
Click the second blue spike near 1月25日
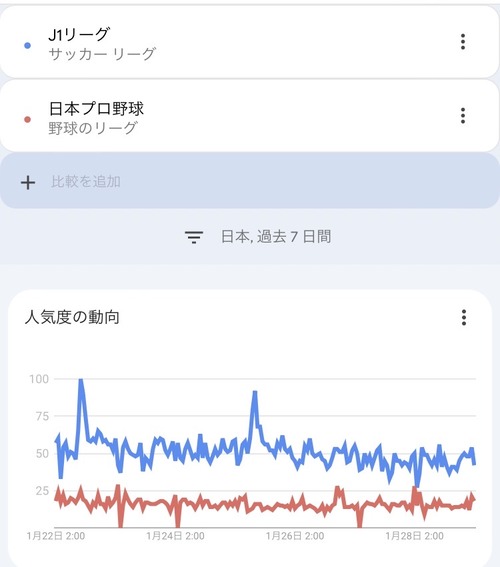point(255,393)
